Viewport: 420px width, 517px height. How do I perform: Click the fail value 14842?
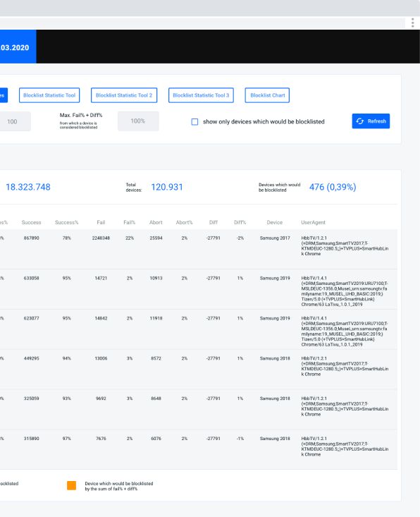click(x=101, y=318)
